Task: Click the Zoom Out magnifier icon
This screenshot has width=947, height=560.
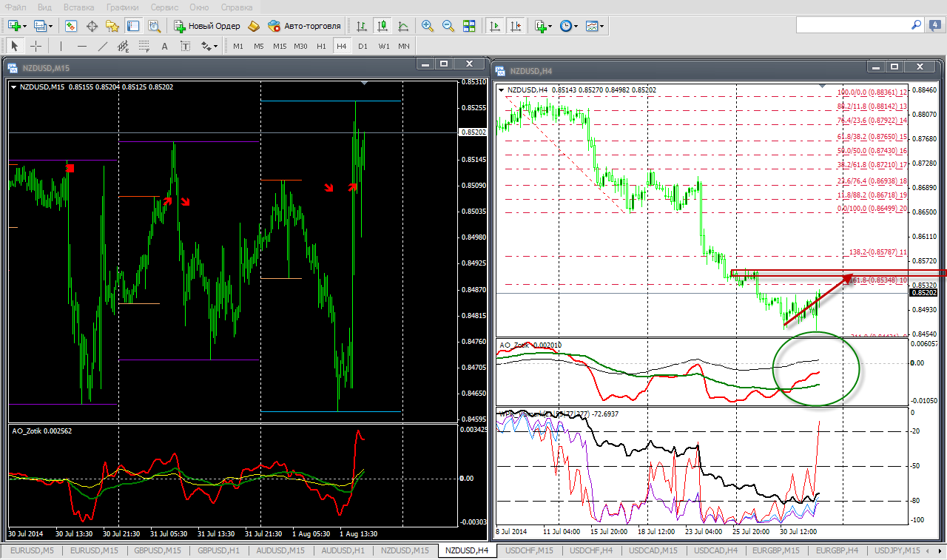Action: click(x=448, y=26)
